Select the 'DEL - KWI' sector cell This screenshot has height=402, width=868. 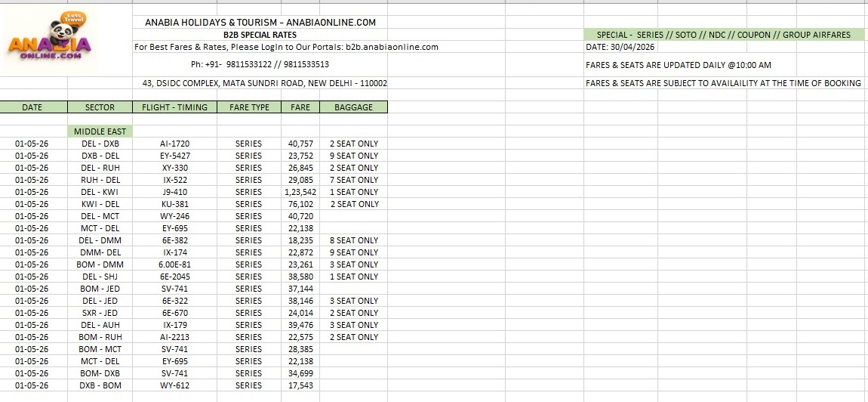tap(100, 193)
